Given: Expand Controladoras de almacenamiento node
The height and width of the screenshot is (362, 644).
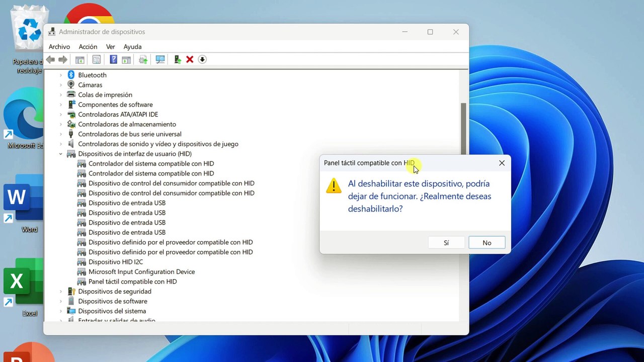Looking at the screenshot, I should (61, 124).
